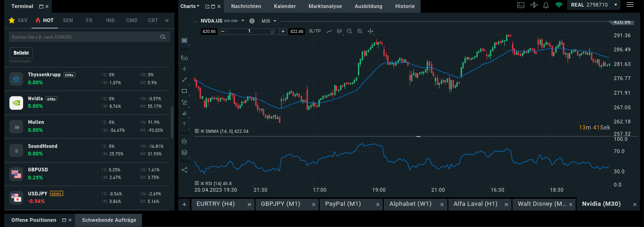Remove the RSI indicator with x
Image resolution: width=644 pixels, height=227 pixels.
click(x=202, y=183)
